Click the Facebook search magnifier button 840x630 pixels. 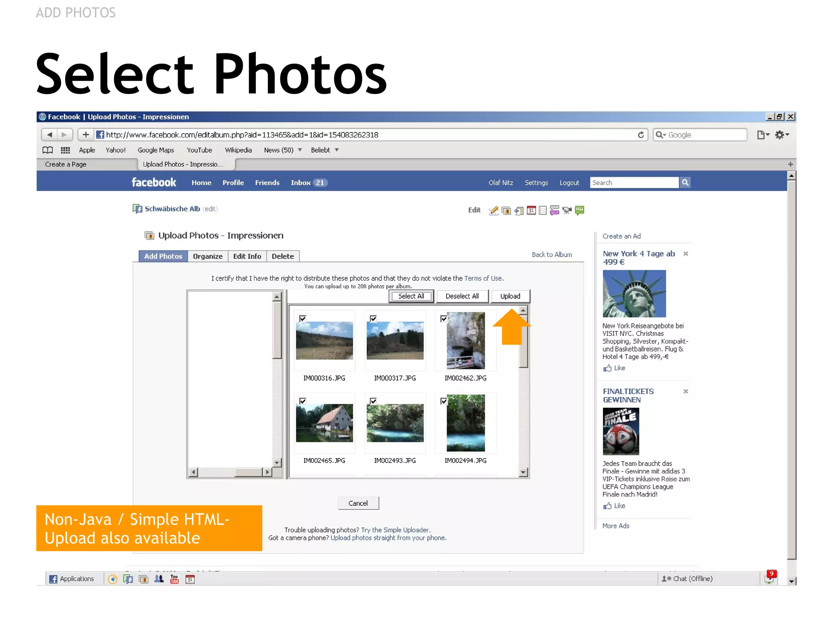(685, 183)
